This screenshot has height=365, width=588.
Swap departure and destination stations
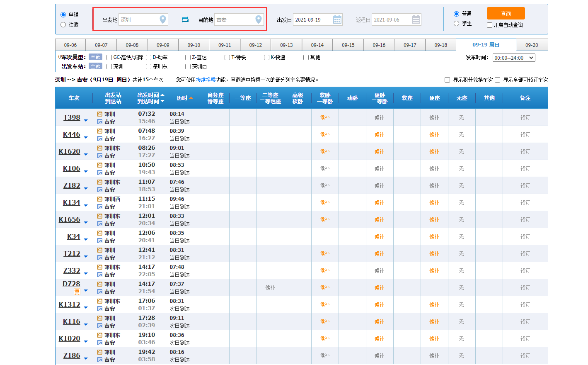[185, 19]
